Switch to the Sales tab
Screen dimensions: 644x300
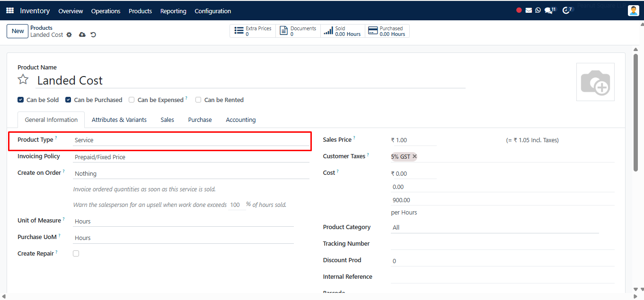168,120
